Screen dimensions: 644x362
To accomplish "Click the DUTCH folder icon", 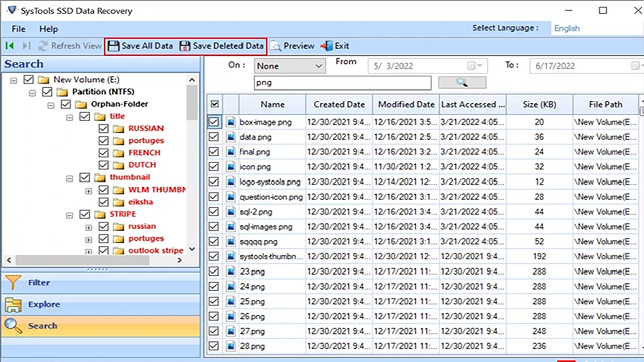I will tap(118, 165).
